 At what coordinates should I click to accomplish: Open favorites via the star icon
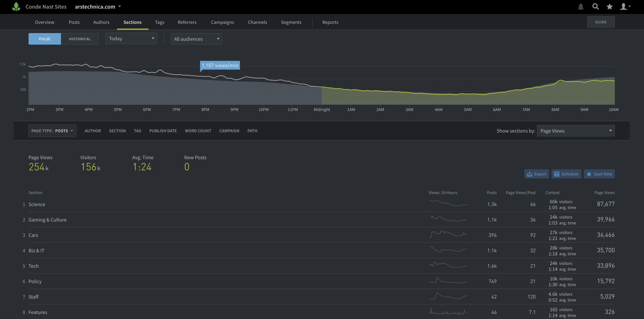pos(609,7)
